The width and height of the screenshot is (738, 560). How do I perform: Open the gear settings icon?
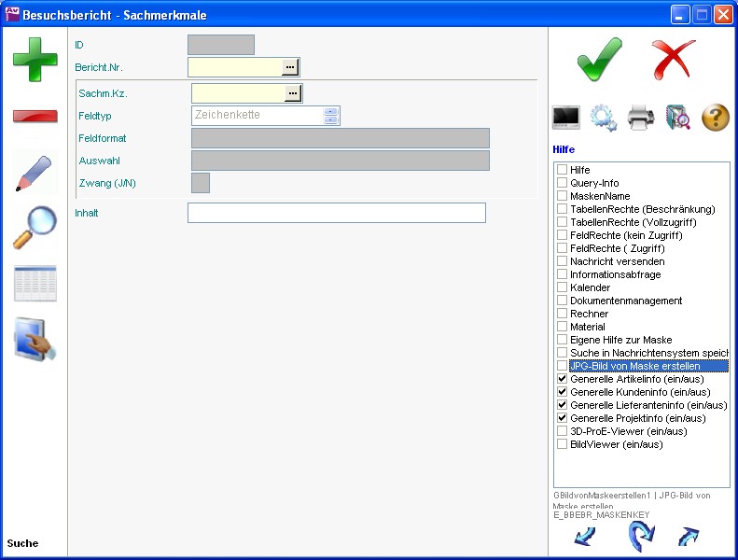click(x=604, y=118)
